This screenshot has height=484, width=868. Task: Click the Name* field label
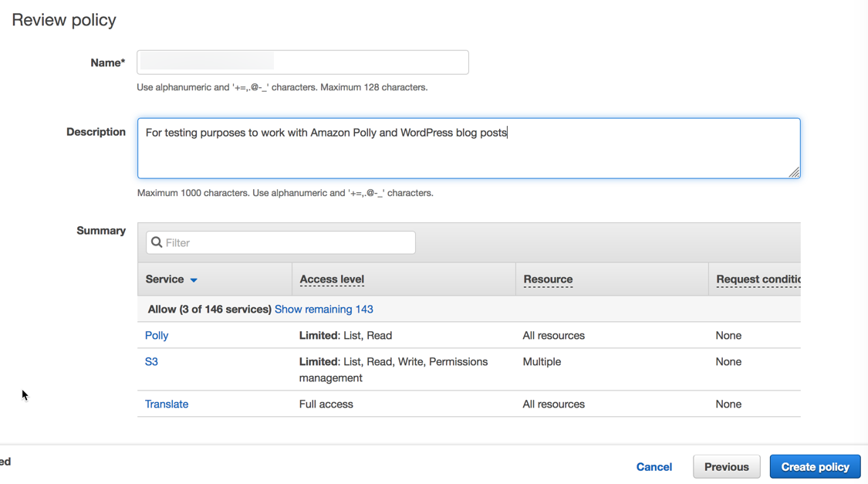pos(108,63)
